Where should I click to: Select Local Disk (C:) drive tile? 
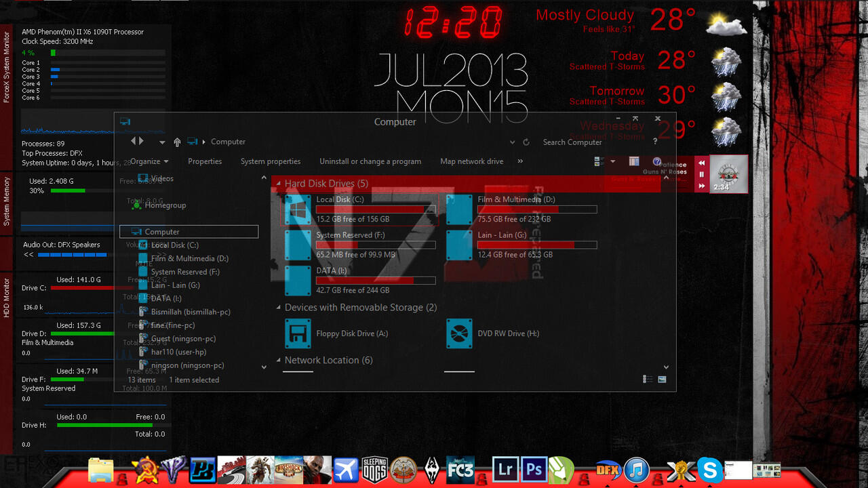pyautogui.click(x=359, y=209)
